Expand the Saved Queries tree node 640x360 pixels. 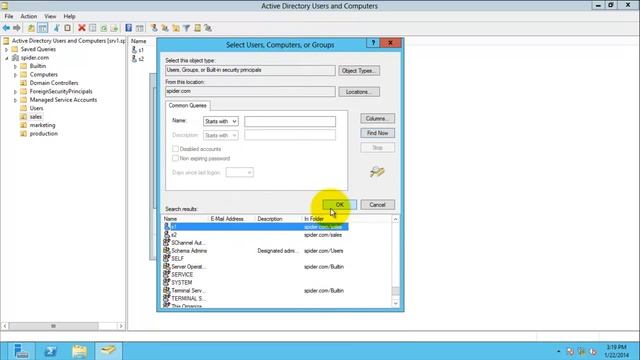coord(7,49)
